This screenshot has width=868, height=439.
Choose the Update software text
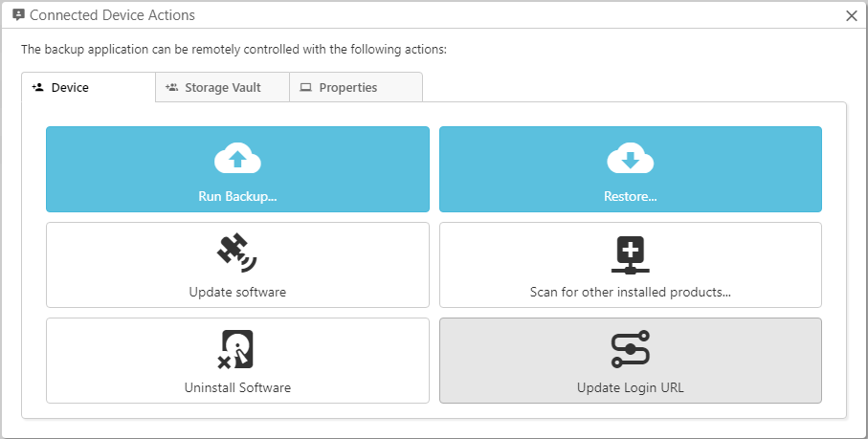237,292
